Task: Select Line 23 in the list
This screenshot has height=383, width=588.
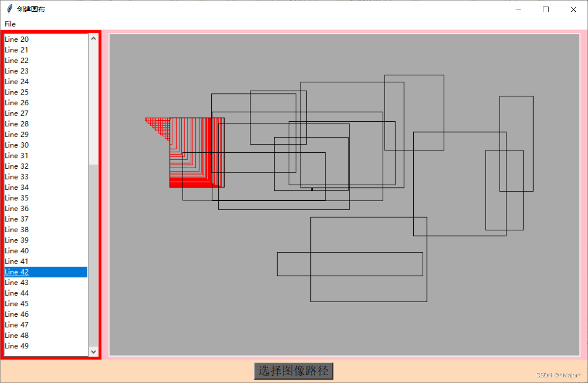Action: pos(46,71)
